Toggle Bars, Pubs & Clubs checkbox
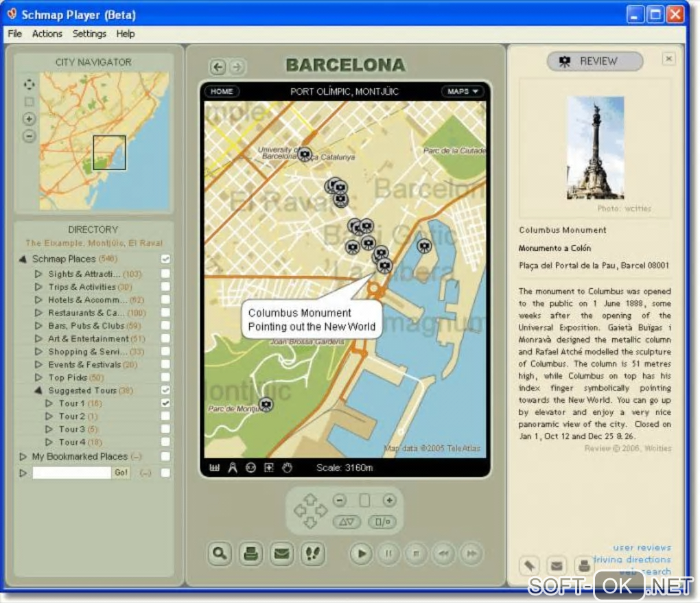Viewport: 700px width, 603px height. pyautogui.click(x=165, y=325)
